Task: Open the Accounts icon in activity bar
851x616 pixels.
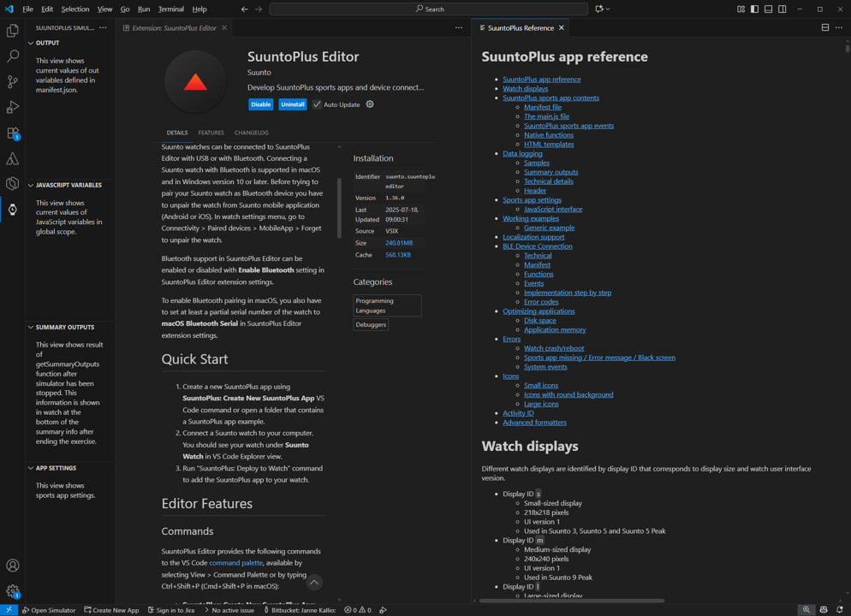Action: coord(13,566)
